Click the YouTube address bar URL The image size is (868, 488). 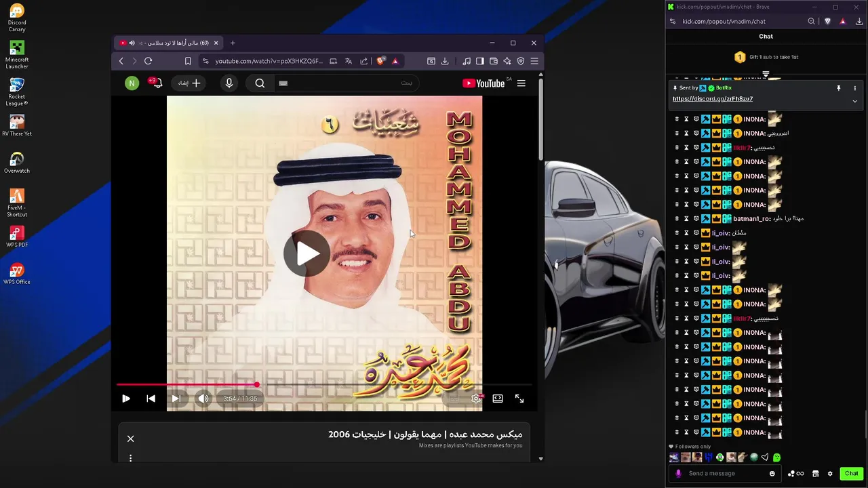click(269, 61)
